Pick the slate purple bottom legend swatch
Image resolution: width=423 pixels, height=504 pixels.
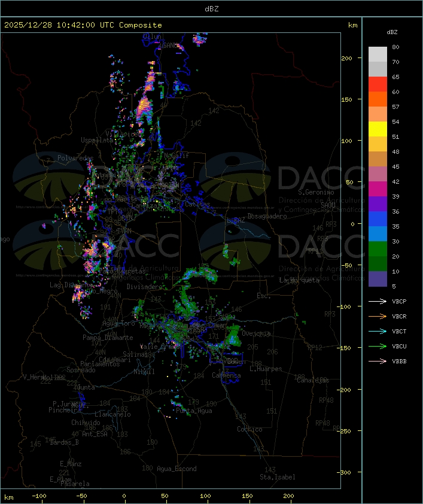coord(378,279)
